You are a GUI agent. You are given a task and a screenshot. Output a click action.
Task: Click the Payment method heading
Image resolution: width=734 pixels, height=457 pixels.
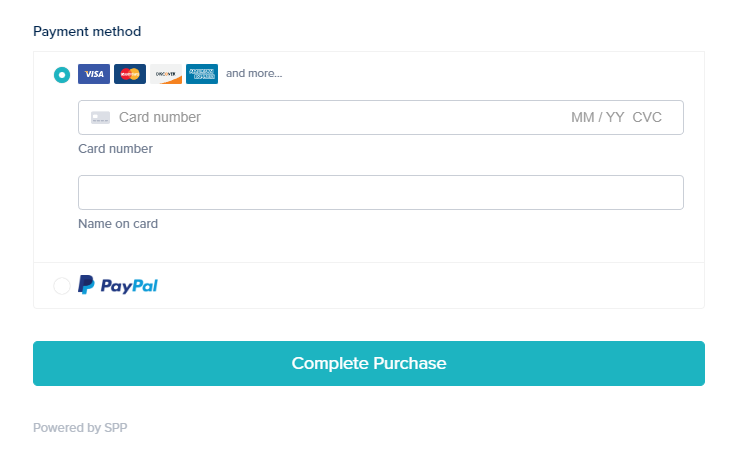tap(87, 31)
